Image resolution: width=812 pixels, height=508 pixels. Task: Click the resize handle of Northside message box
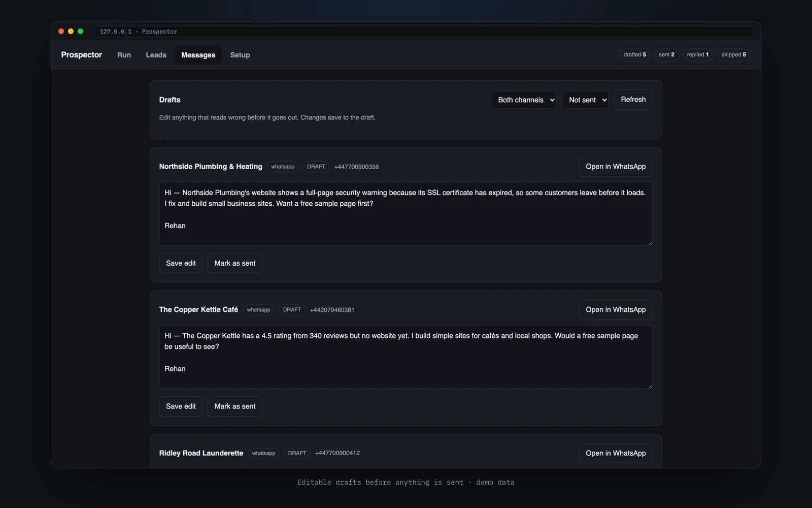[x=650, y=243]
